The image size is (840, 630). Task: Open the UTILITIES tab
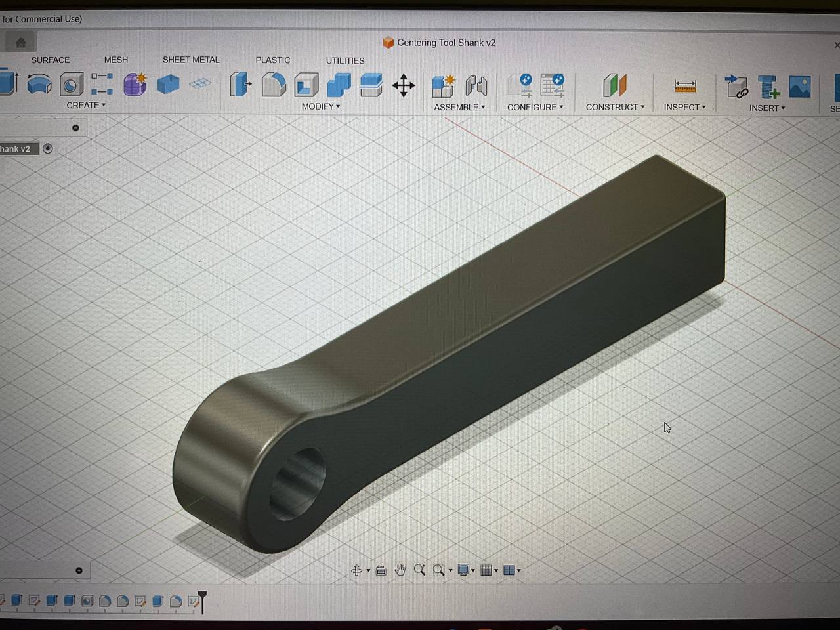[x=345, y=60]
